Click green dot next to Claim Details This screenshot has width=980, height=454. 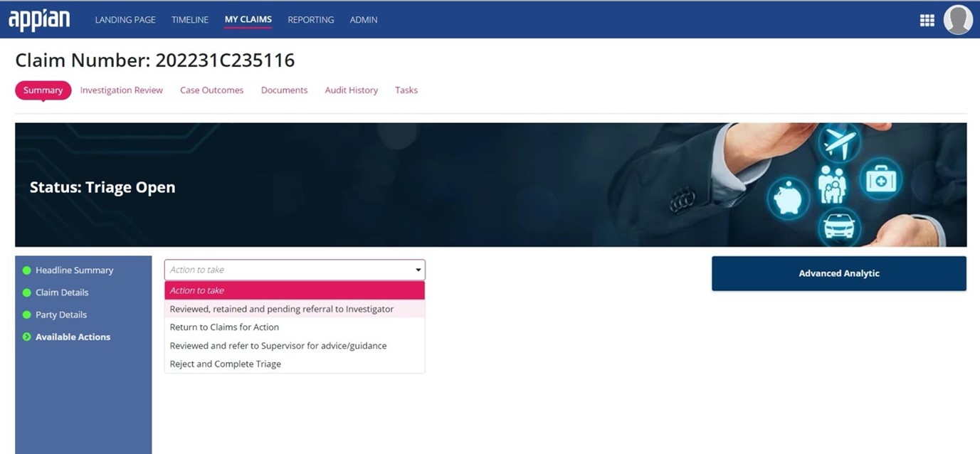click(x=27, y=292)
